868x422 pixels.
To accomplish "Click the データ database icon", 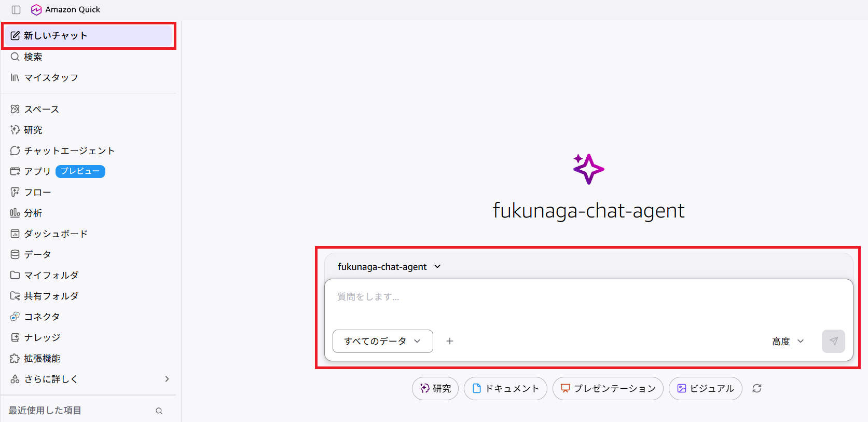I will pos(15,254).
